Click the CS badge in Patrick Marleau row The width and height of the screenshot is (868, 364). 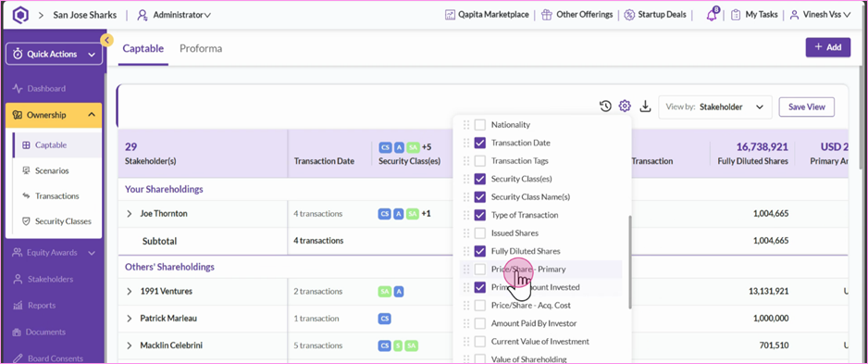(x=385, y=319)
